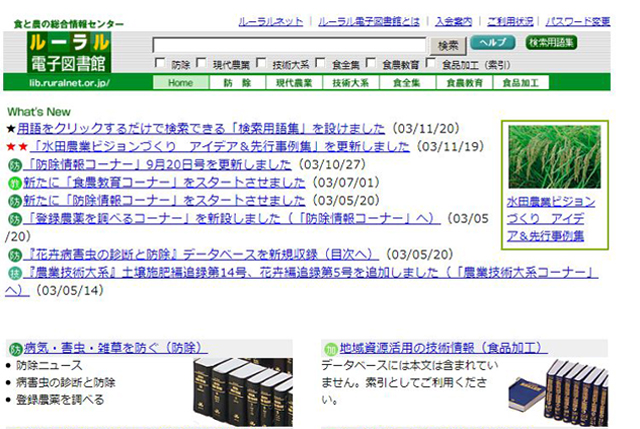Open the 検索用語集 button

pos(551,43)
